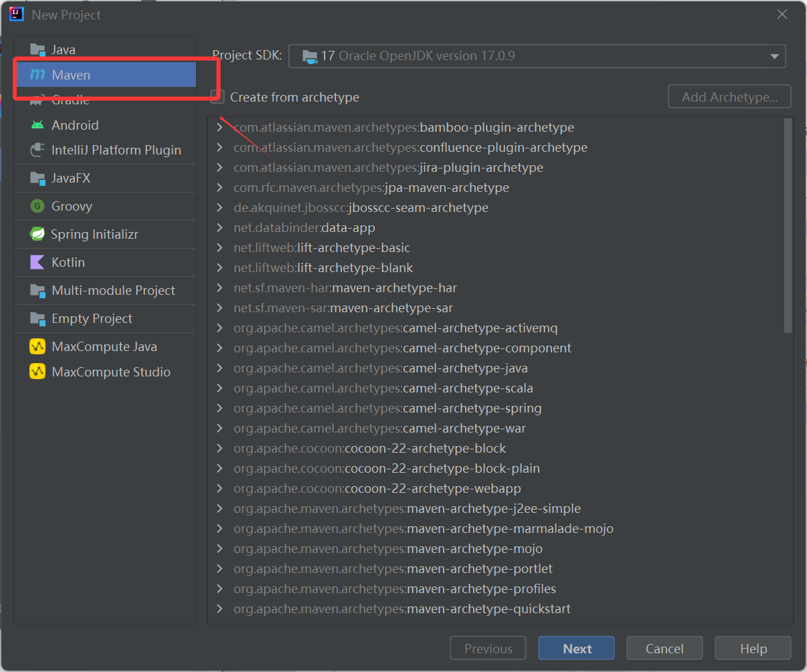Choose MaxCompute Java project type
807x672 pixels.
[105, 346]
